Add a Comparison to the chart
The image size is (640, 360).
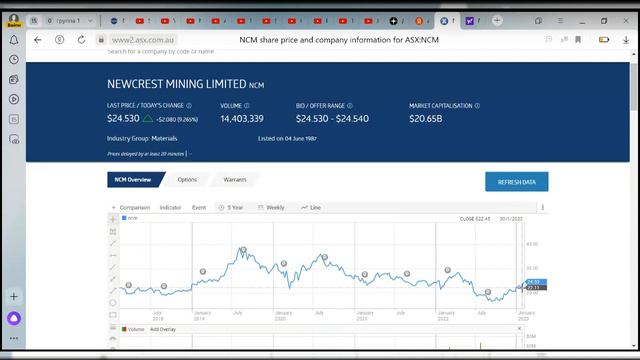coord(131,207)
